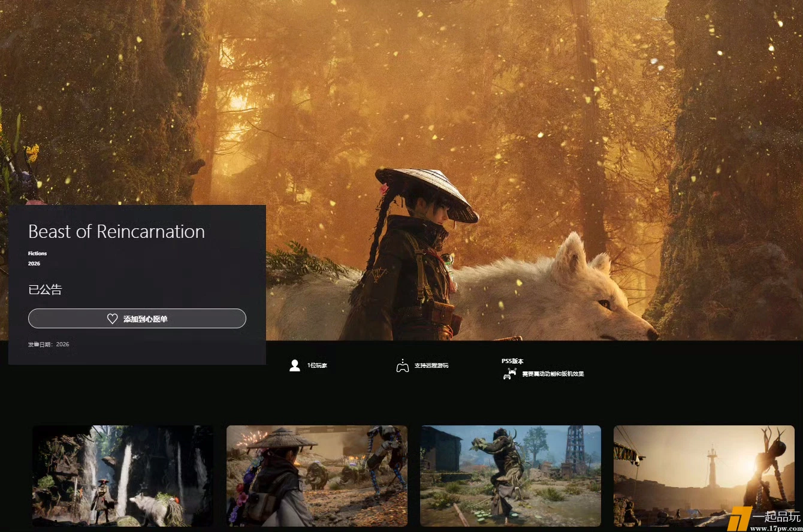Open the Fictions publisher link

coord(37,253)
